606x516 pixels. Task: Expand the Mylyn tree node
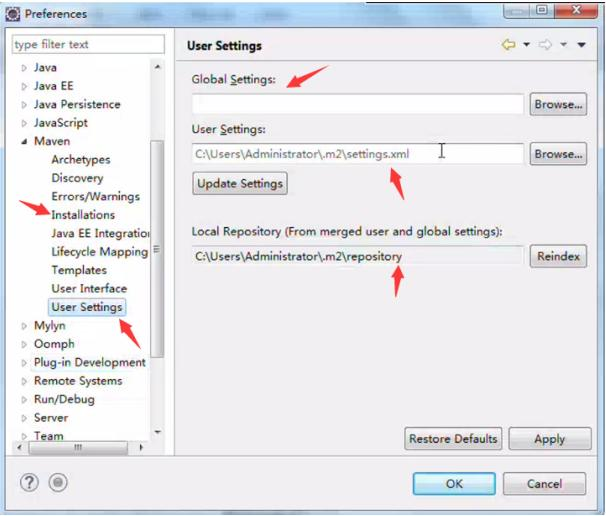24,326
